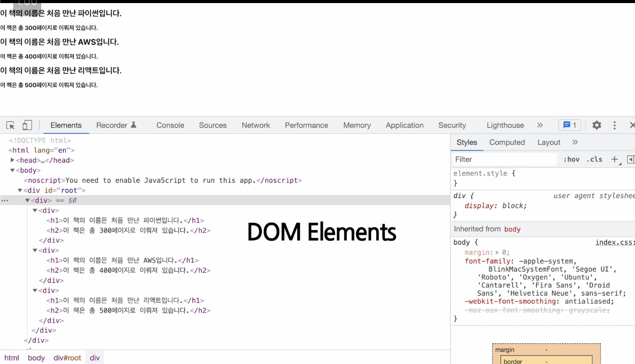The image size is (635, 364).
Task: Click div#root in the breadcrumb bar
Action: [68, 358]
